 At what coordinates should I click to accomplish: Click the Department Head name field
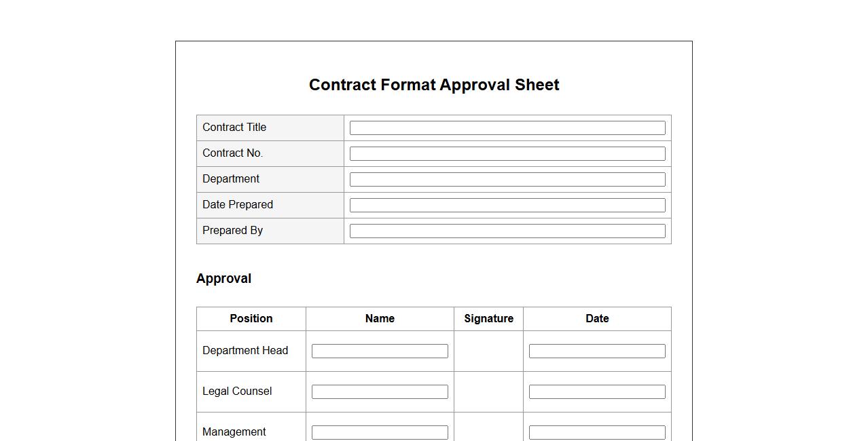tap(380, 351)
